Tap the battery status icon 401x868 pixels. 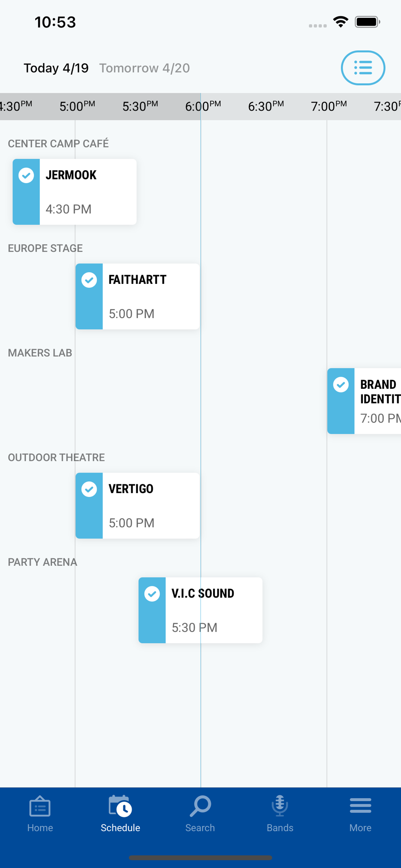(367, 22)
